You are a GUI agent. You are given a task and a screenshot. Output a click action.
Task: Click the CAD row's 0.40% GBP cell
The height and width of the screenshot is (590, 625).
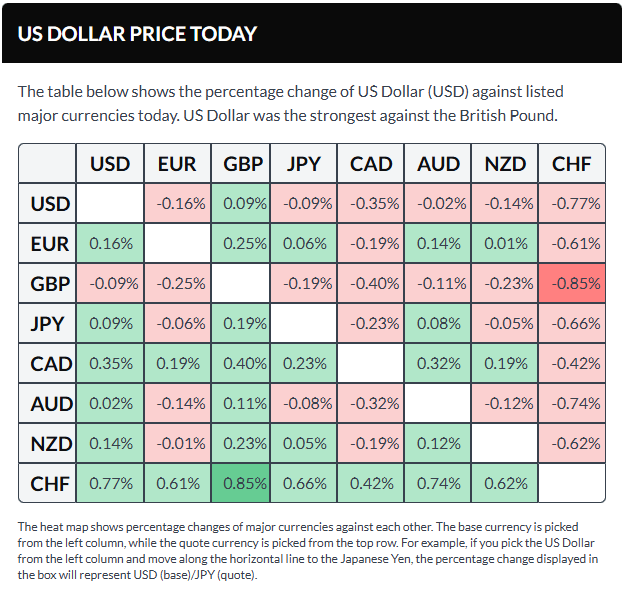click(239, 363)
